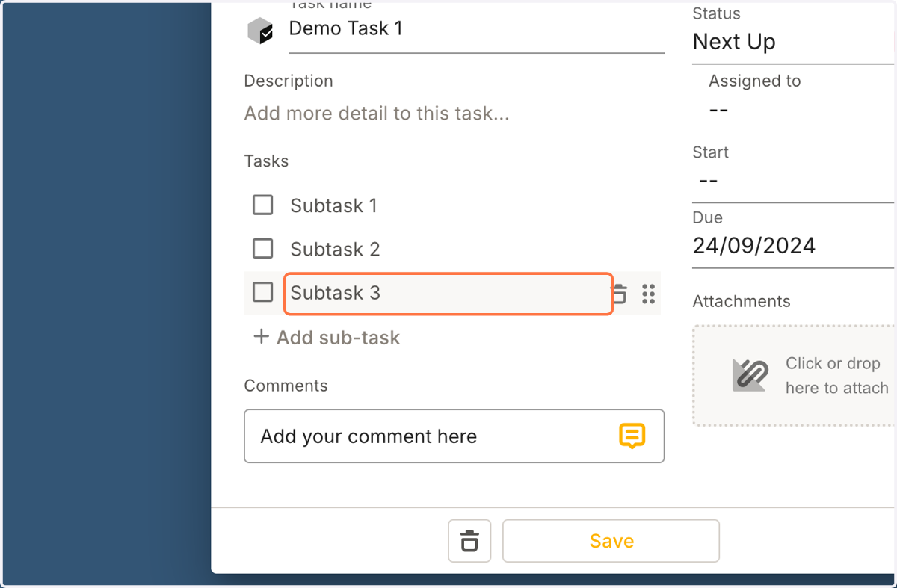Click the Subtask 3 text field
Screen dimensions: 897x588
449,293
